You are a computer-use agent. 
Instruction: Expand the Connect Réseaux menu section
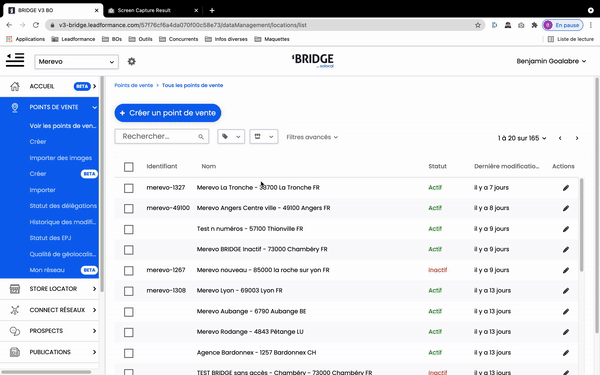pyautogui.click(x=95, y=310)
